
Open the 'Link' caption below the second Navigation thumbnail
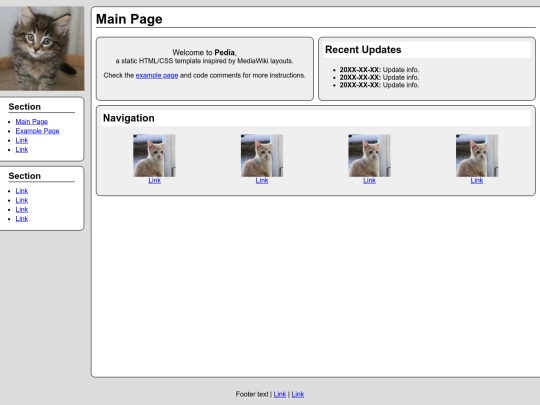point(262,180)
